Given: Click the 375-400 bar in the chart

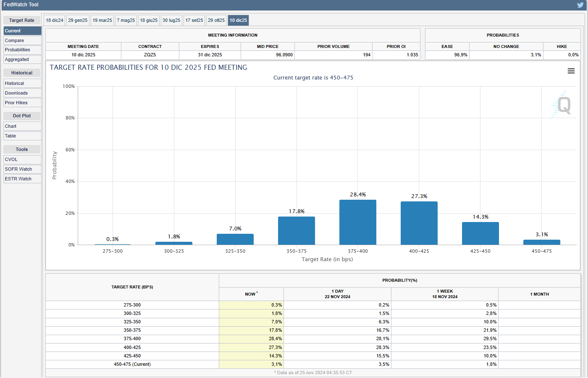Looking at the screenshot, I should pos(357,222).
